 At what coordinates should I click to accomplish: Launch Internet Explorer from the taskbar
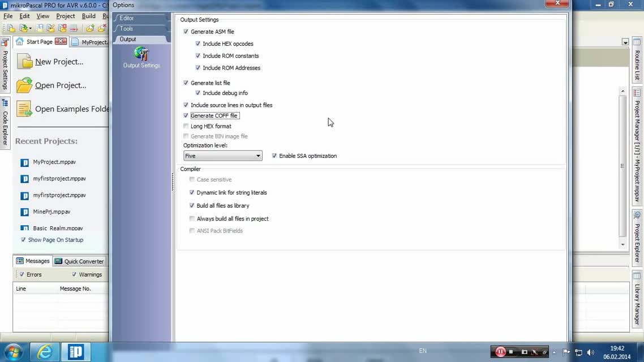(x=45, y=352)
